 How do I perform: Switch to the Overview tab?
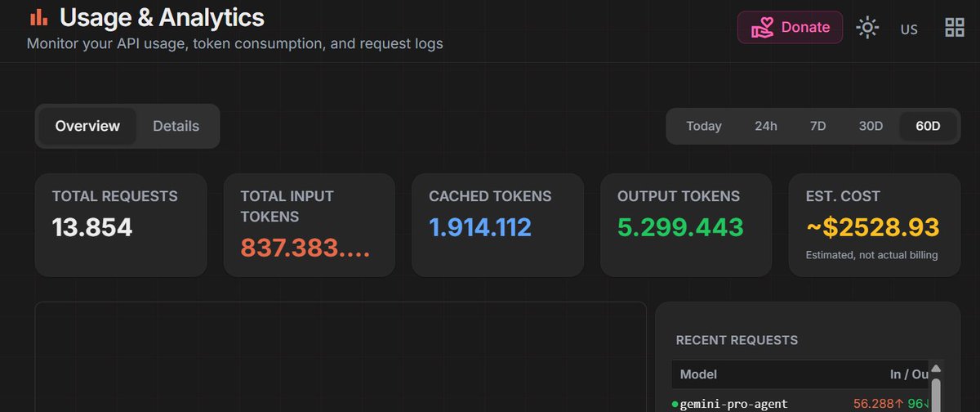[87, 126]
